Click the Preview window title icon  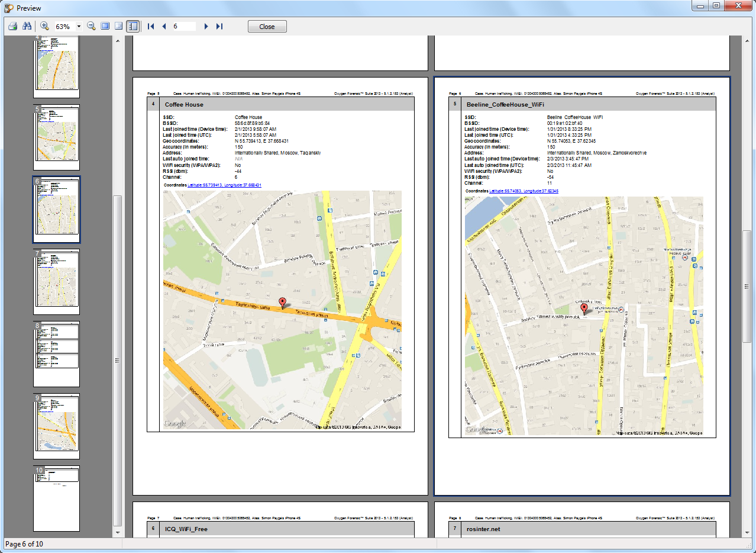[x=9, y=8]
